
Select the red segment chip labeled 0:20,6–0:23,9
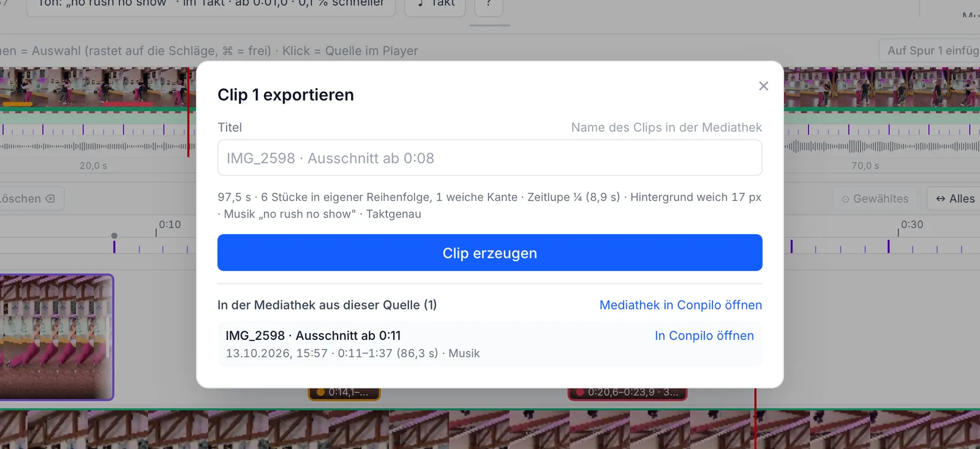point(628,393)
